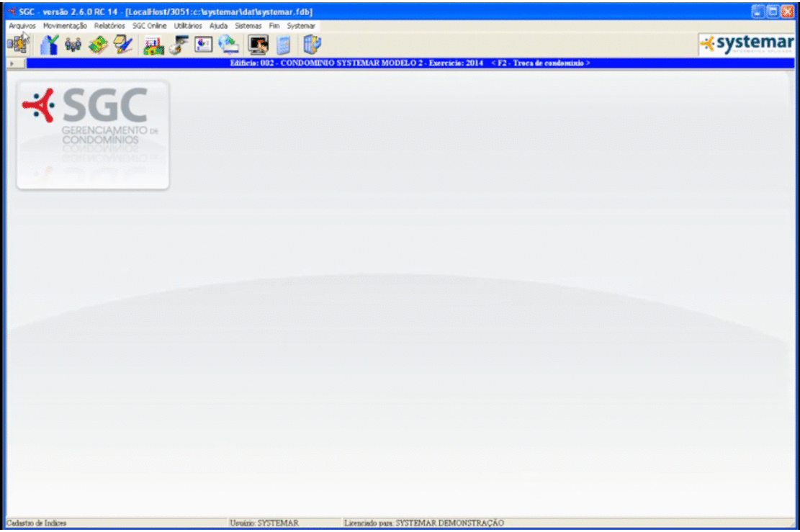800x532 pixels.
Task: Click the Systemar logo at top right
Action: 747,45
